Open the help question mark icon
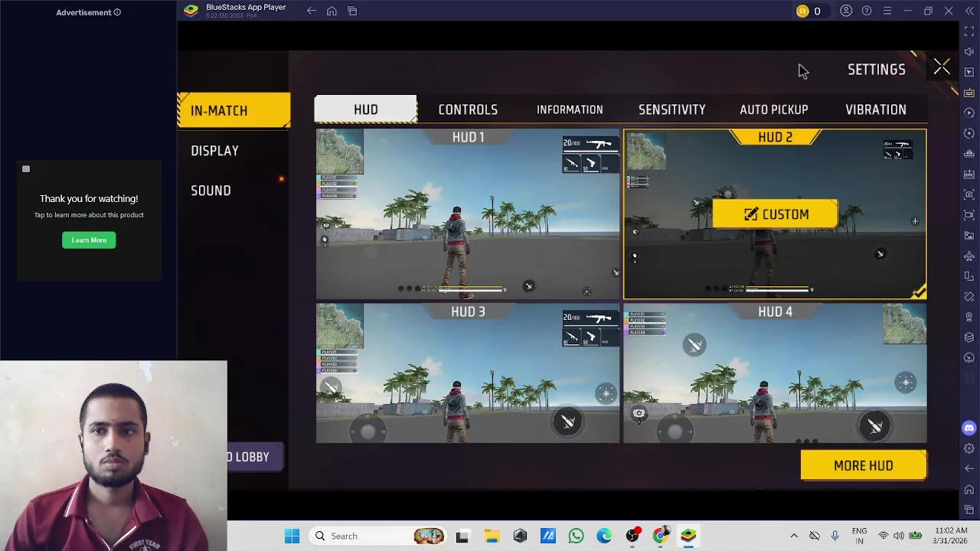 point(867,11)
